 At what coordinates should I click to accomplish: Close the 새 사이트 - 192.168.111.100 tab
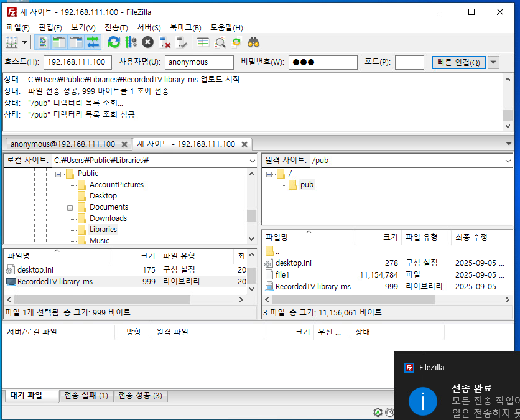point(244,144)
